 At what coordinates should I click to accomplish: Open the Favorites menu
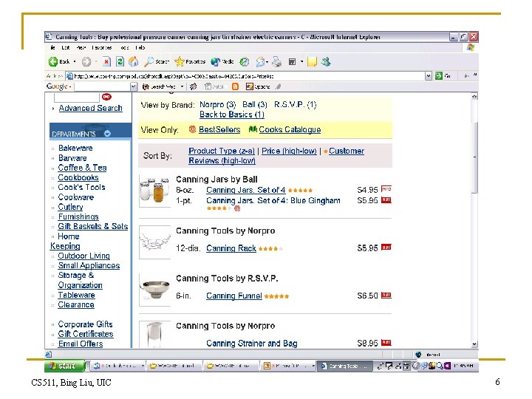(x=102, y=47)
